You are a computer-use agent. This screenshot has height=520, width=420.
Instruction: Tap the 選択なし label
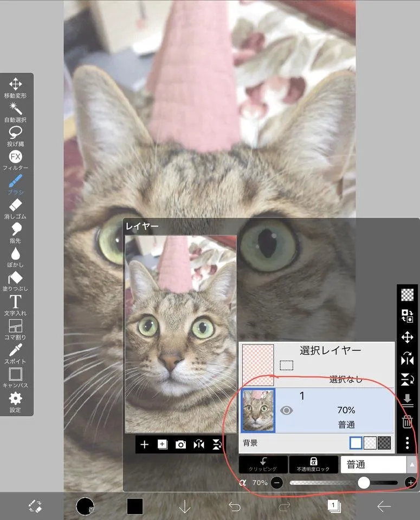pyautogui.click(x=346, y=379)
